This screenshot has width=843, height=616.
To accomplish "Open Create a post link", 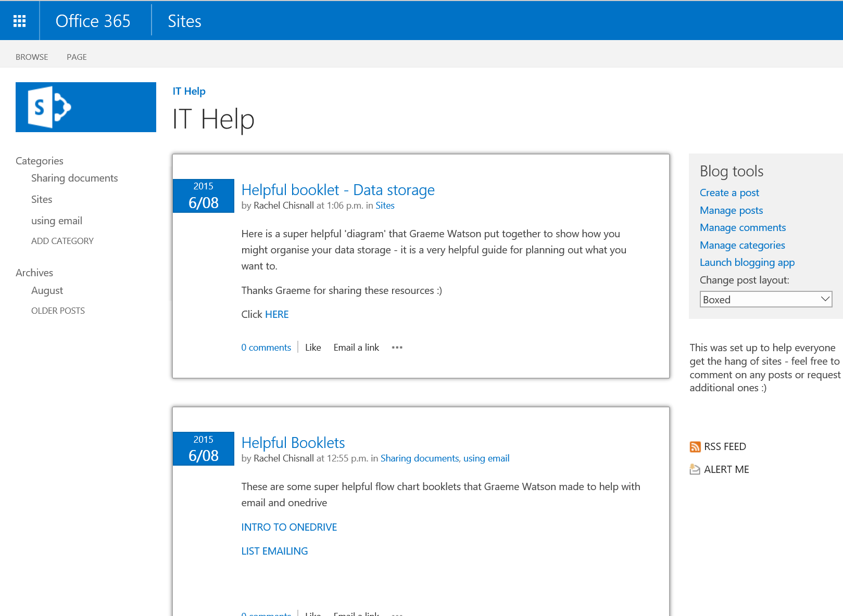I will 729,192.
